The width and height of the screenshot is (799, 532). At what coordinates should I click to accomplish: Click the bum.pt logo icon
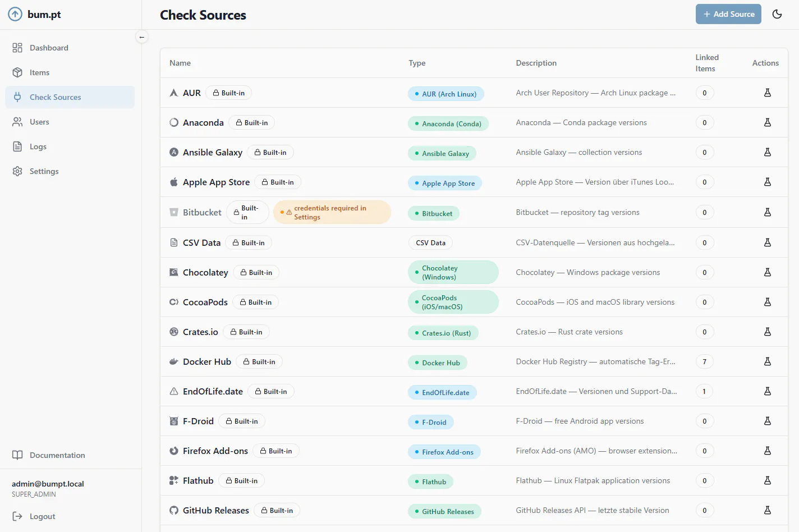click(x=15, y=15)
